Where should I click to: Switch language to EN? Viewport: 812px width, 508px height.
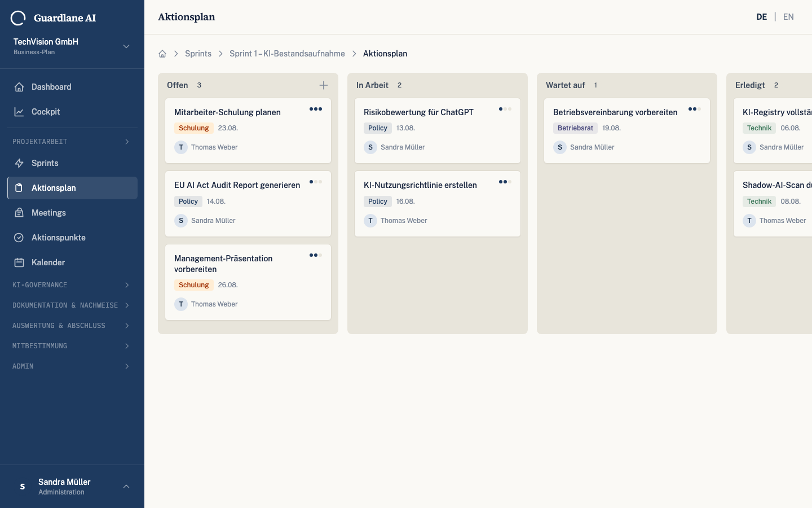[788, 17]
